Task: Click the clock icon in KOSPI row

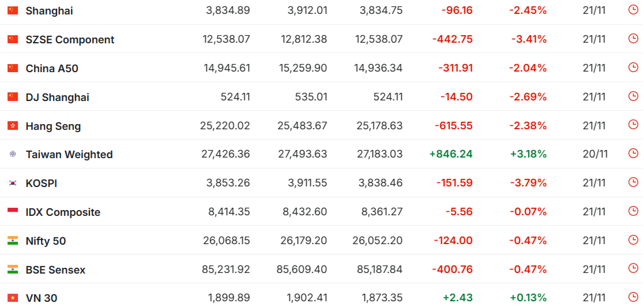Action: 632,182
